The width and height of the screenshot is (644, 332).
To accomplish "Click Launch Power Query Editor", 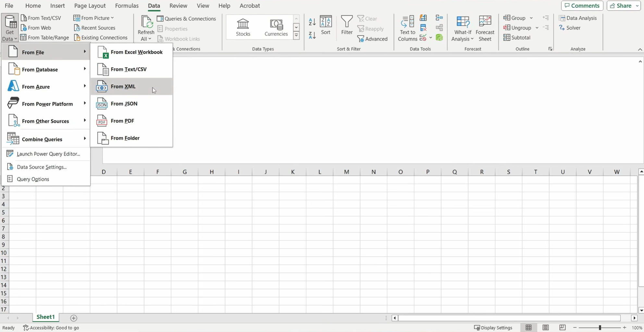I will tap(46, 154).
